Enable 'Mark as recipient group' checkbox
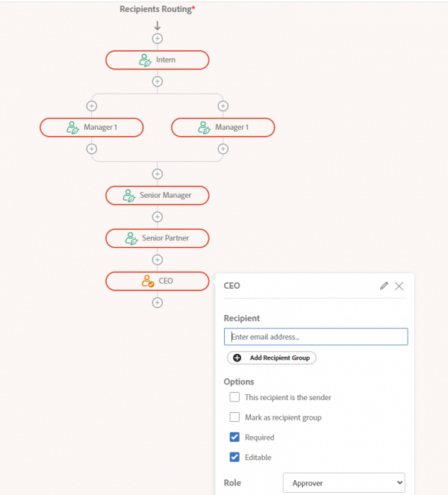Image resolution: width=448 pixels, height=495 pixels. pos(234,417)
